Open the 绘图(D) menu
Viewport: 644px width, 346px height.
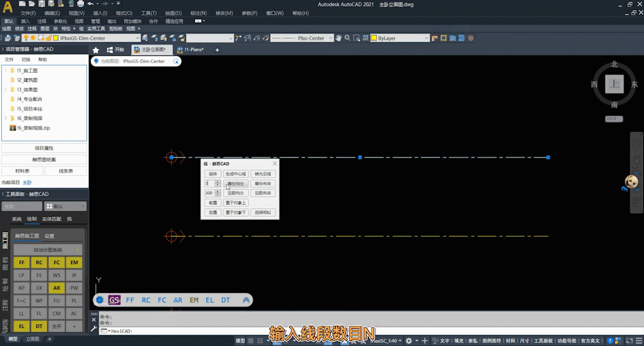pyautogui.click(x=173, y=13)
